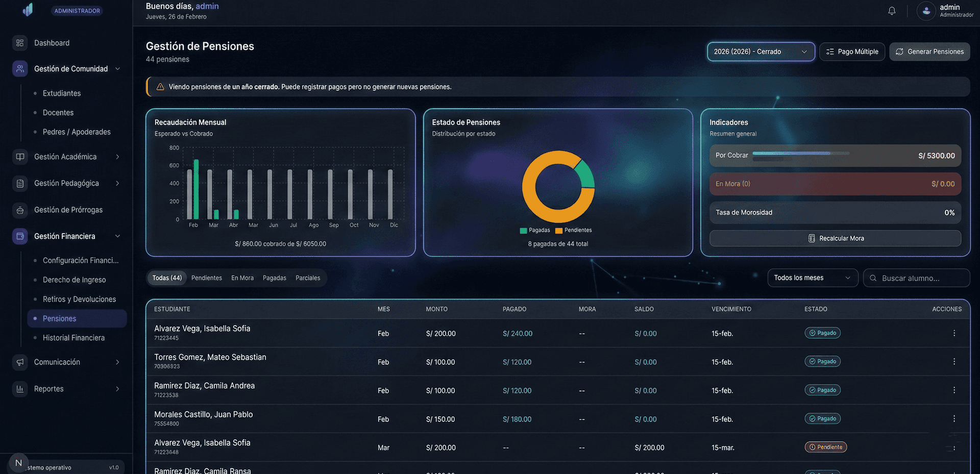The image size is (980, 474).
Task: Open row actions for Morales Castillo
Action: [x=953, y=419]
